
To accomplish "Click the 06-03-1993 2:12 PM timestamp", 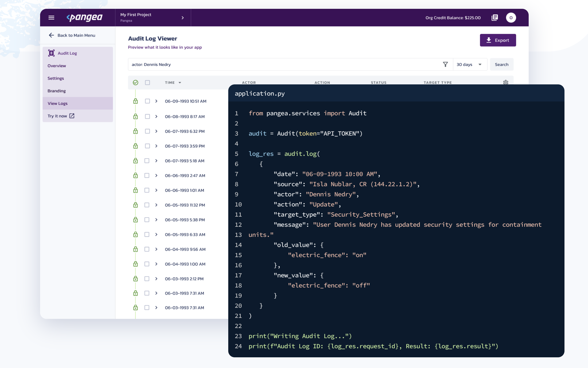I will click(184, 279).
